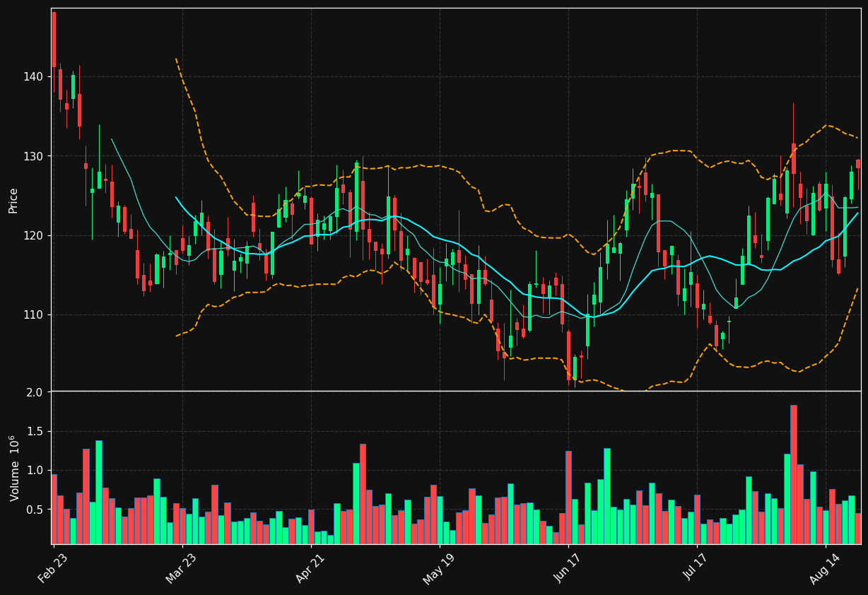The image size is (868, 595).
Task: Select the 'Apr 21' x-axis label
Action: tap(310, 567)
